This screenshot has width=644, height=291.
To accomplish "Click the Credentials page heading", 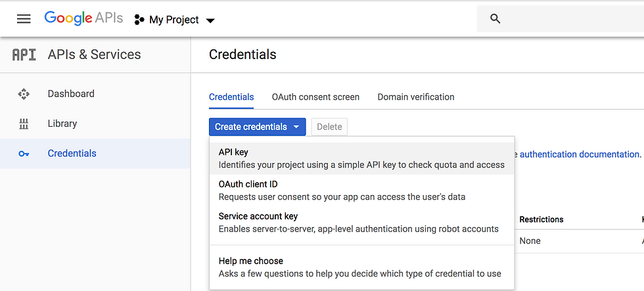I will (x=242, y=55).
